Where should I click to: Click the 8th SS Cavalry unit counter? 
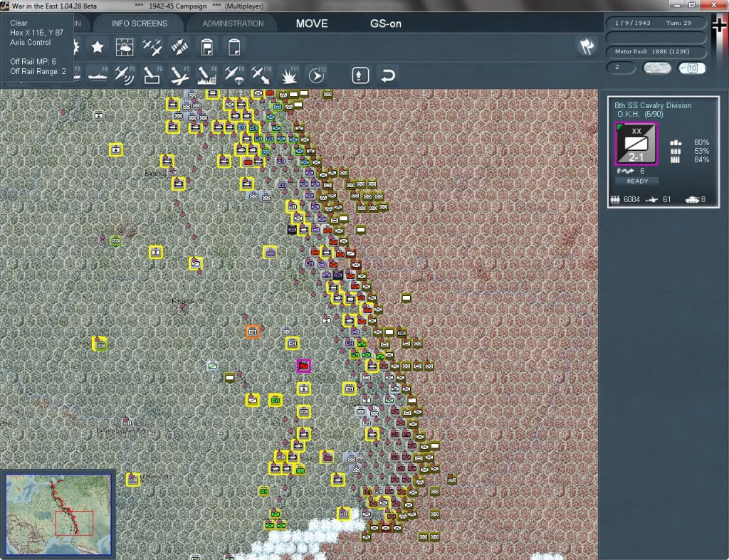[x=636, y=144]
